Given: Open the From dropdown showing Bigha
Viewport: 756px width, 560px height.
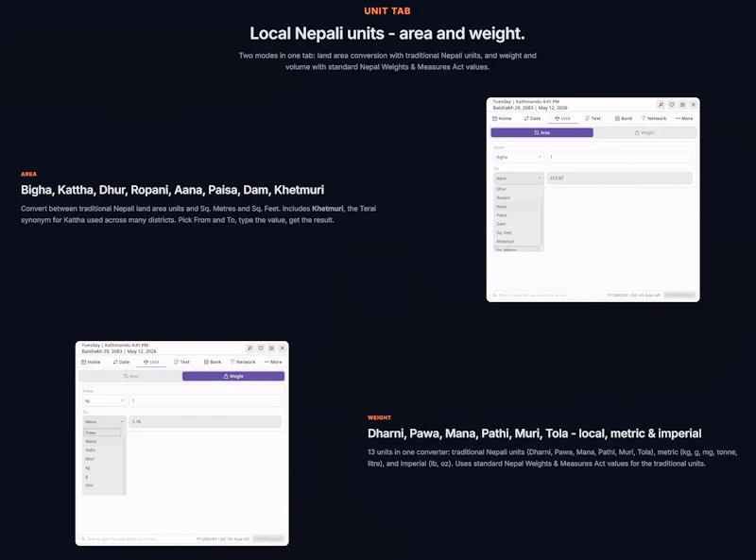Looking at the screenshot, I should [x=519, y=157].
